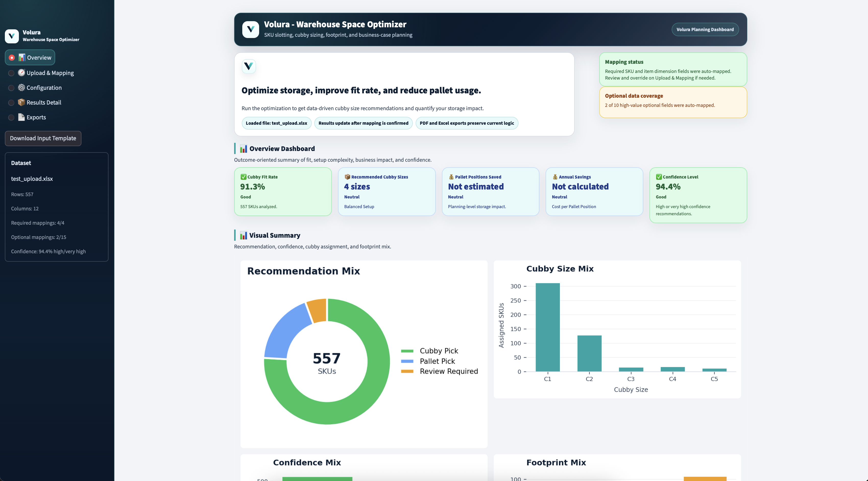This screenshot has height=481, width=868.
Task: Click the 94.4% Confidence Level value
Action: 668,187
